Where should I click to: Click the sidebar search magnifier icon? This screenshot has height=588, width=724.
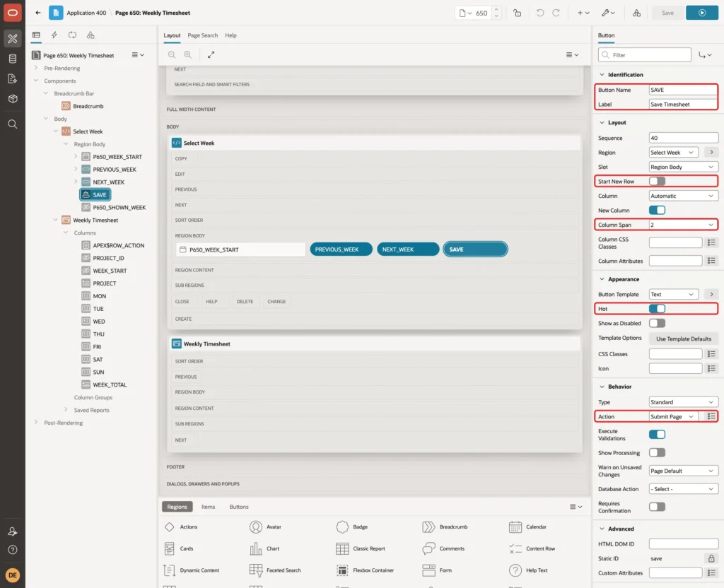point(13,124)
